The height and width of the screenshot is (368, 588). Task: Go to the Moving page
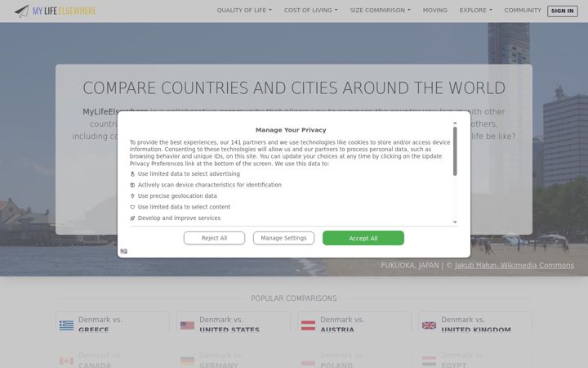(x=435, y=10)
